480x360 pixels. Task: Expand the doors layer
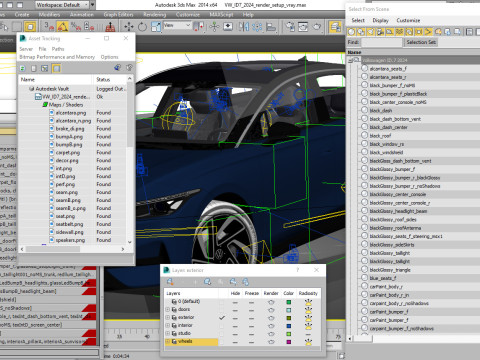click(x=168, y=310)
